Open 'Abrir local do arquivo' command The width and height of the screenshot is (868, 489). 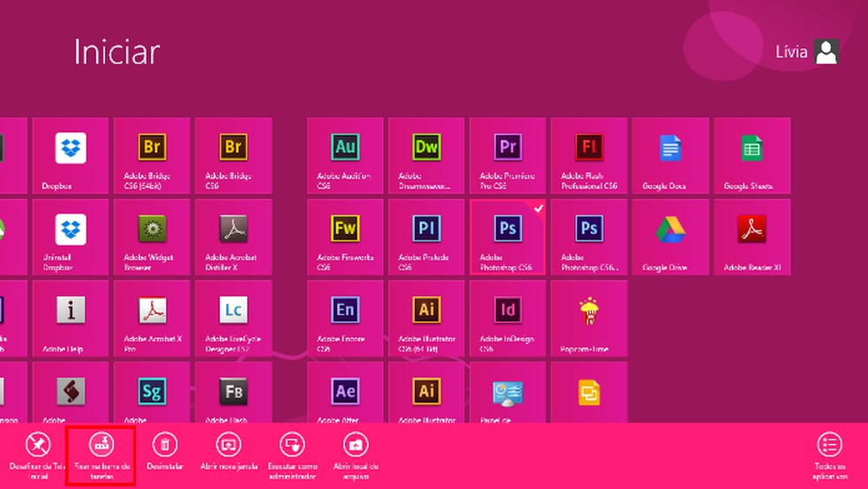click(355, 445)
